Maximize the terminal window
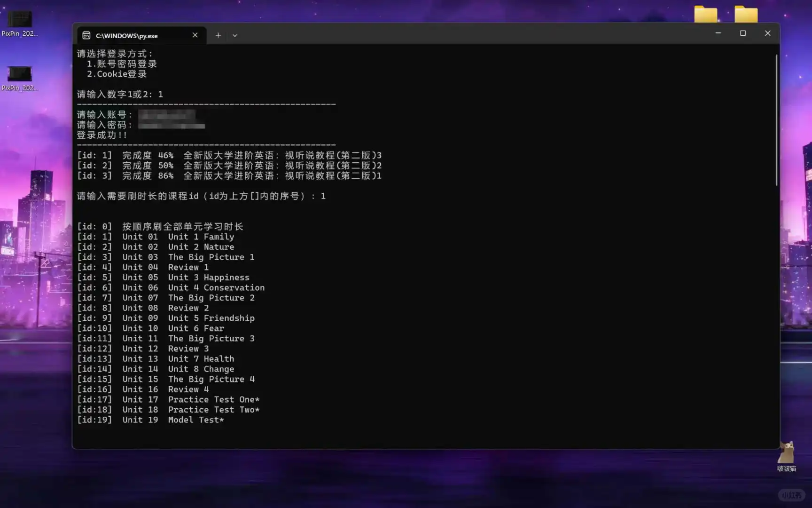This screenshot has height=508, width=812. (x=743, y=33)
